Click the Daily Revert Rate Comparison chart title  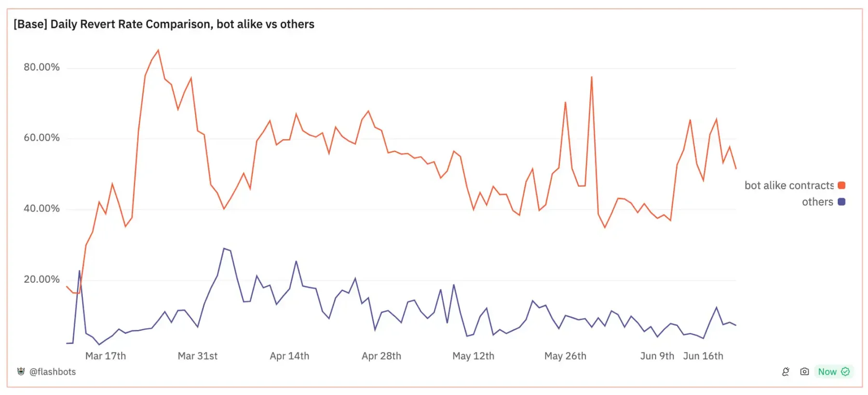pyautogui.click(x=164, y=24)
